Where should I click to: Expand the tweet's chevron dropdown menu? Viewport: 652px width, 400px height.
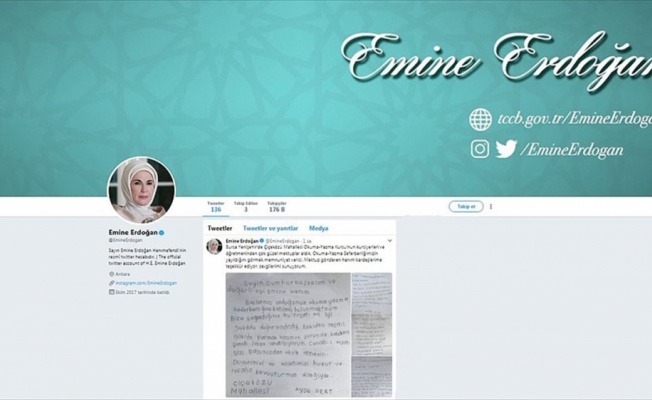point(390,241)
